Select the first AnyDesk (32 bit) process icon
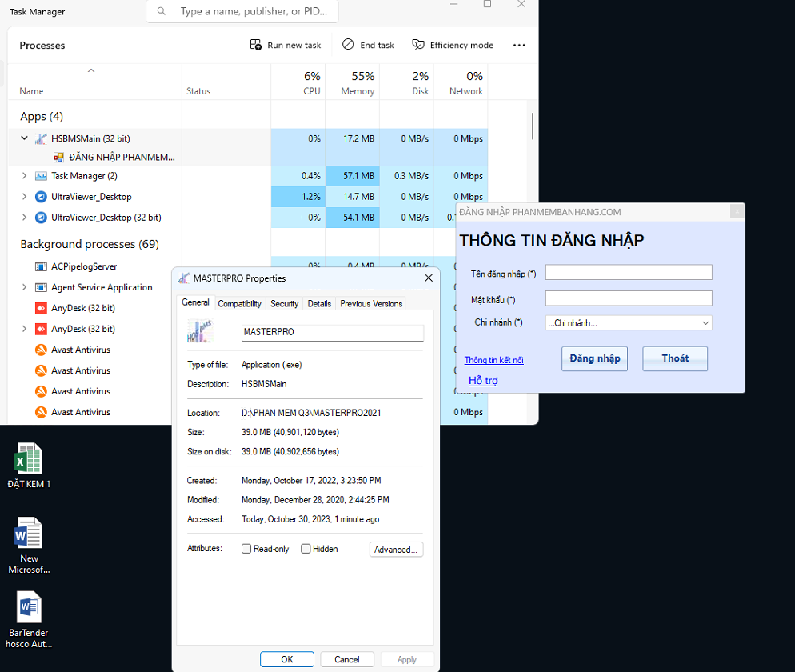 pyautogui.click(x=41, y=308)
